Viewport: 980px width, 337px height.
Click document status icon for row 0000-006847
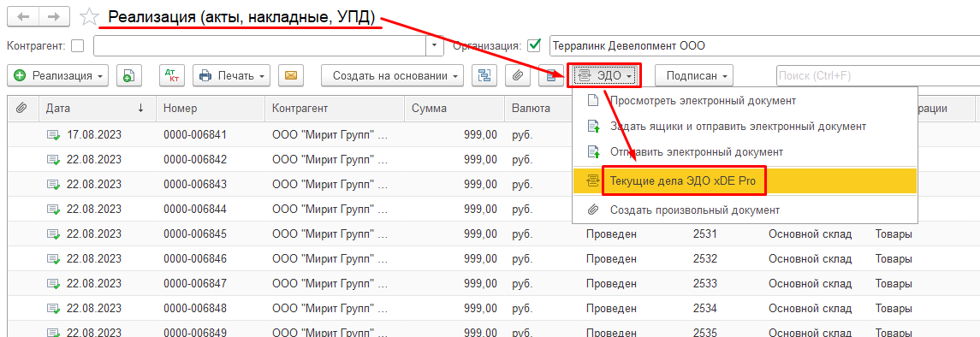pyautogui.click(x=53, y=283)
